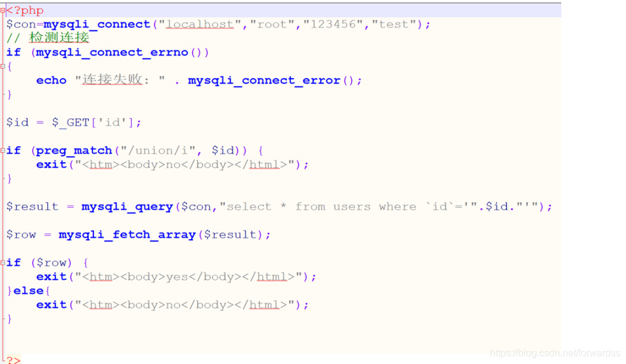Collapse the preg_match if block fold marker
626x364 pixels.
click(3, 151)
